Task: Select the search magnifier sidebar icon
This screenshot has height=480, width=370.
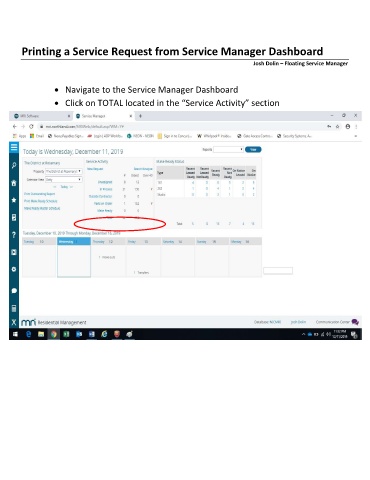Action: [x=14, y=165]
